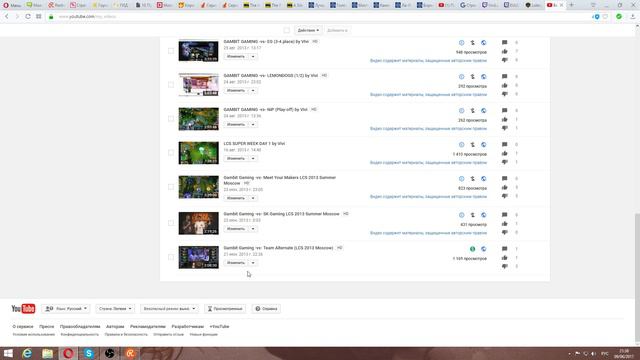Open comments icon for LCS SUPER WEEK DAY 1
This screenshot has width=640, height=360.
pyautogui.click(x=504, y=144)
